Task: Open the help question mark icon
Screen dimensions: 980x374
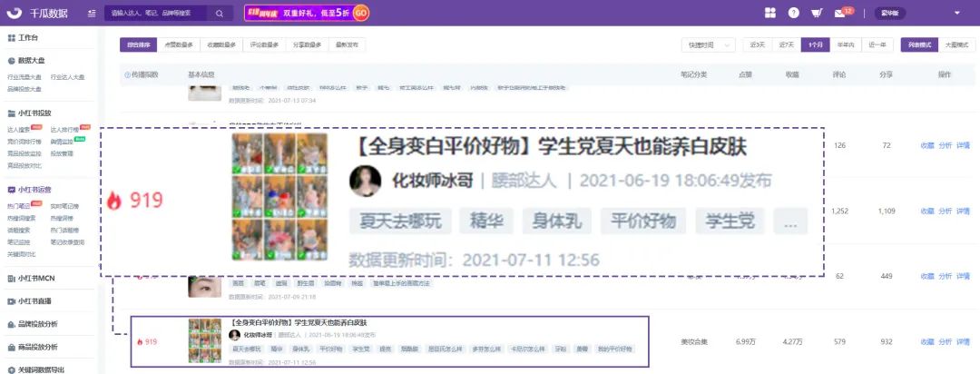Action: point(793,13)
